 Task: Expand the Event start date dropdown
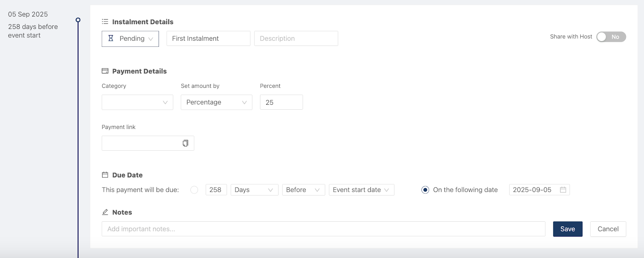pyautogui.click(x=361, y=190)
